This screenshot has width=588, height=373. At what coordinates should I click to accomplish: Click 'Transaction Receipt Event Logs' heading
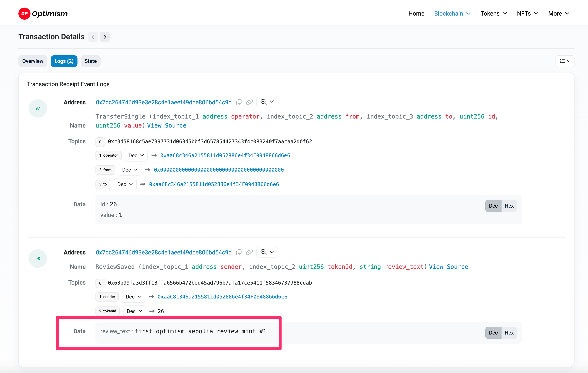point(68,84)
